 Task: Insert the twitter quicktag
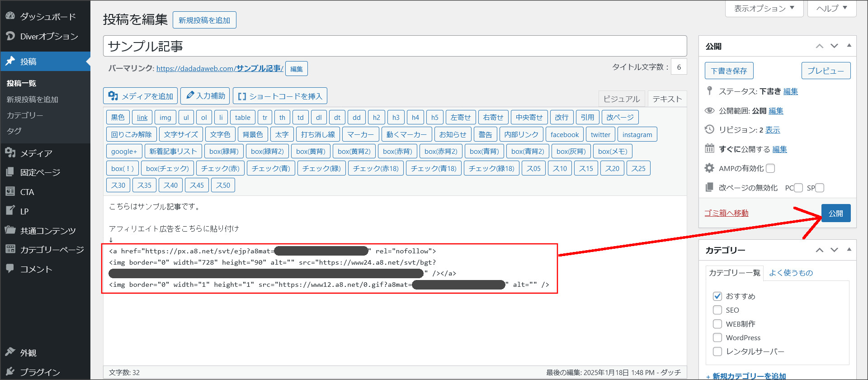(x=600, y=134)
